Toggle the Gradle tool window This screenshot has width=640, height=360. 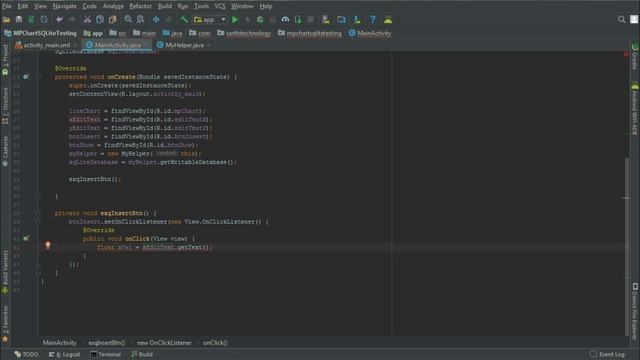pos(635,56)
